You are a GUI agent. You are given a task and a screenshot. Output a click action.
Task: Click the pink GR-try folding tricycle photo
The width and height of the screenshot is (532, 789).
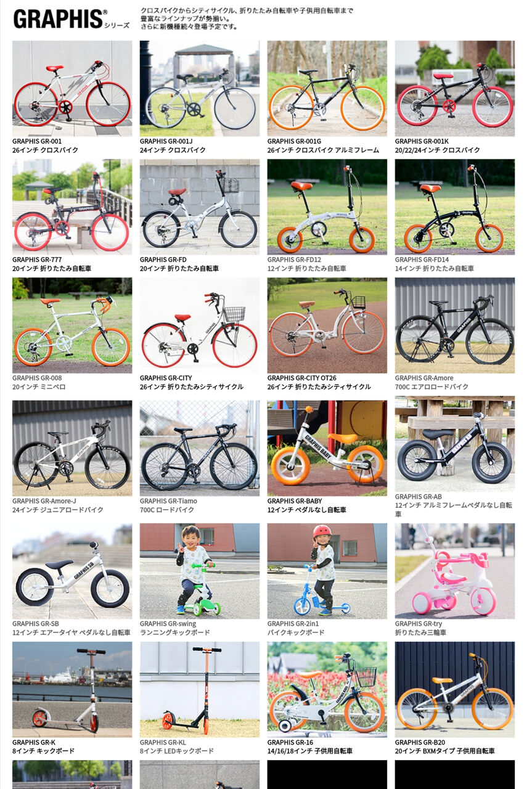click(x=455, y=571)
